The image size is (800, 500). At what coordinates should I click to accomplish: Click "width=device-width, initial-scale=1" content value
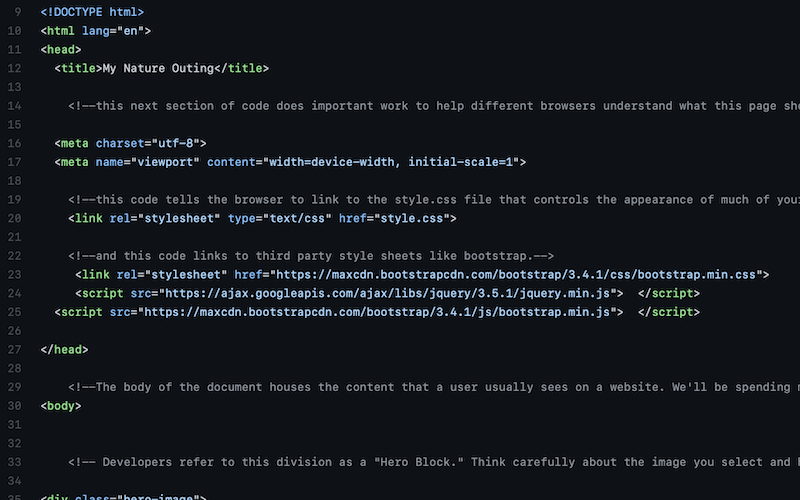(391, 162)
